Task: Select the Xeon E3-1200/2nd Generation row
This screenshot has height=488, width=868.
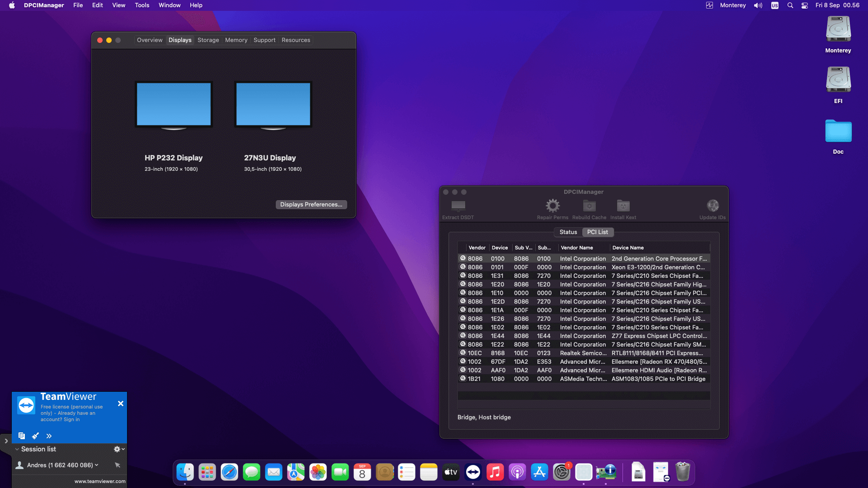Action: (x=584, y=267)
